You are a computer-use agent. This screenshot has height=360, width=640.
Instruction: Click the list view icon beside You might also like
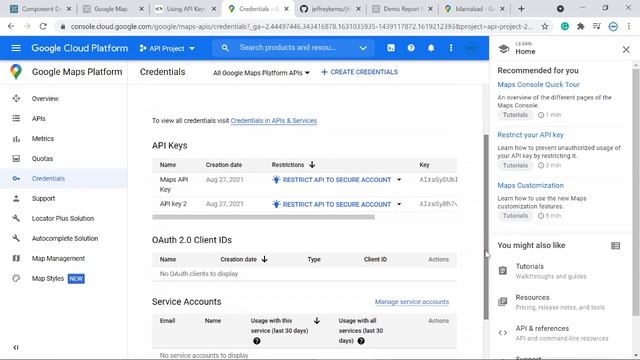616,245
